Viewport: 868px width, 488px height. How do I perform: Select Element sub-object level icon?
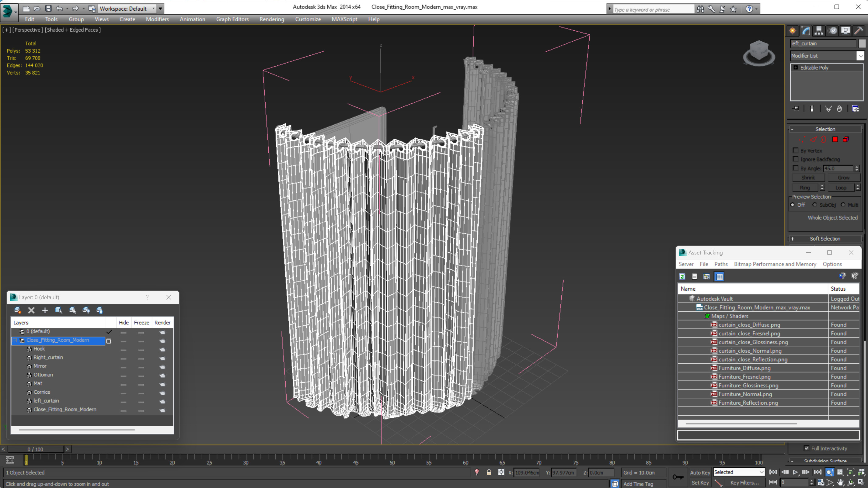click(x=846, y=140)
